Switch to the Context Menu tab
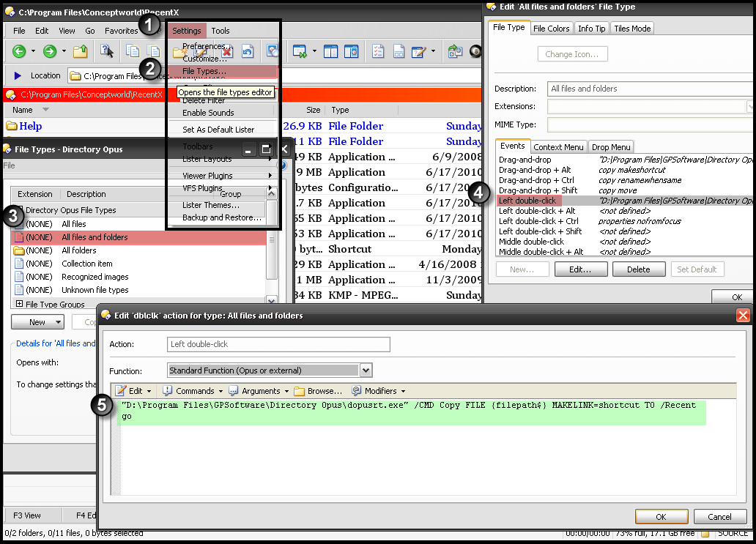756x544 pixels. [x=558, y=147]
